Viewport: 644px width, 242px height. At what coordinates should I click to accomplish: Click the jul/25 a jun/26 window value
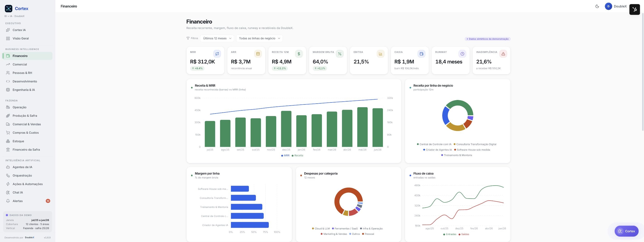(x=40, y=220)
